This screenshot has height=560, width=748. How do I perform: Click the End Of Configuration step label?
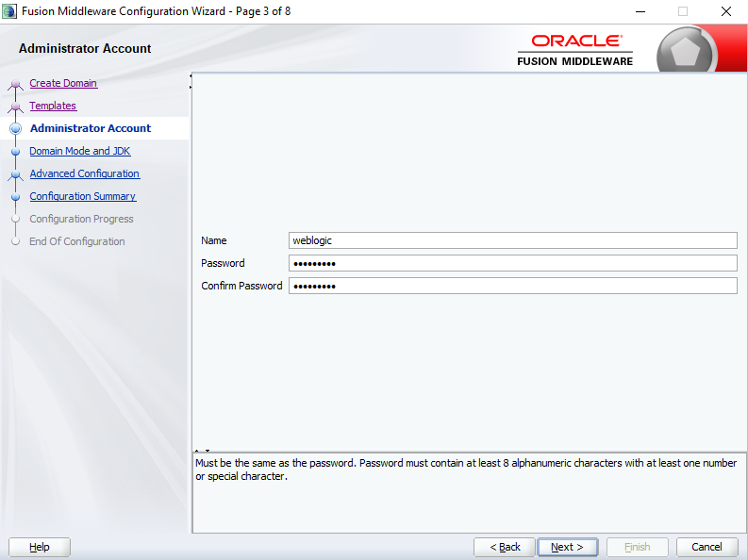pos(76,241)
